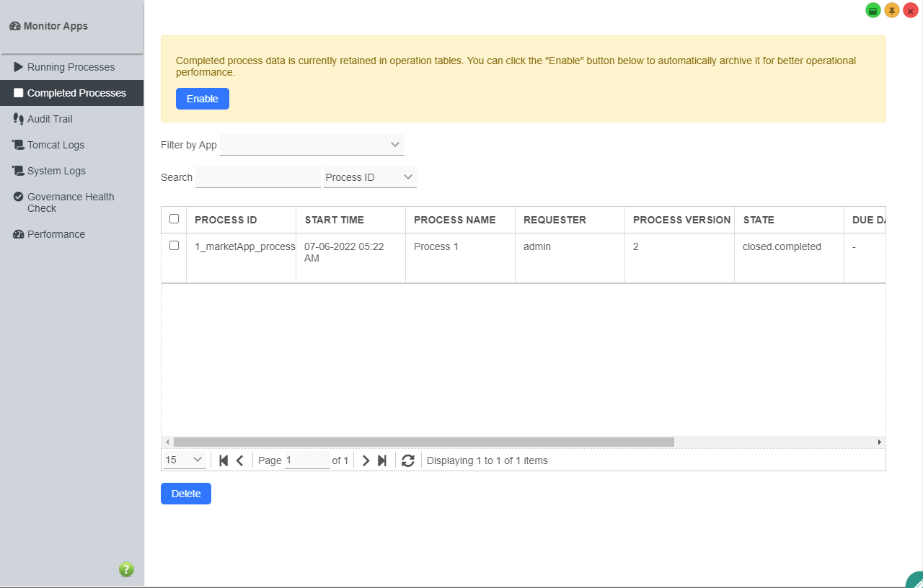The image size is (923, 588).
Task: Click the table's horizontal scrollbar thumb
Action: 423,442
